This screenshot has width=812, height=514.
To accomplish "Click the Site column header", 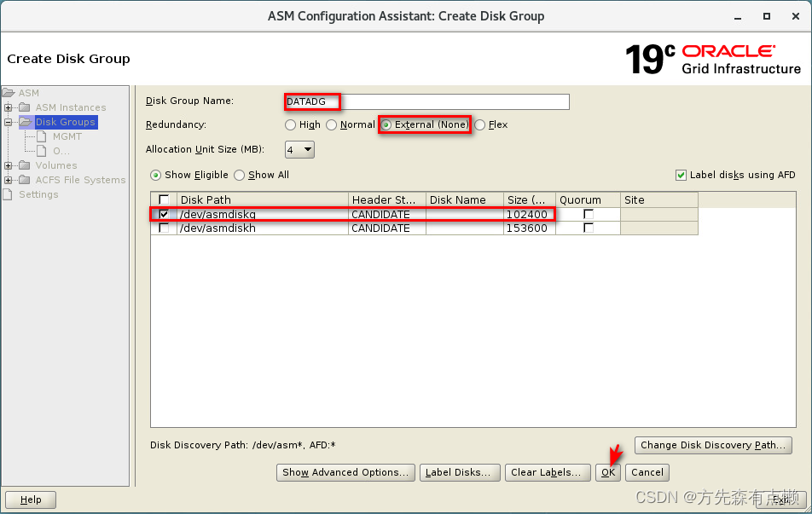I will click(x=659, y=199).
